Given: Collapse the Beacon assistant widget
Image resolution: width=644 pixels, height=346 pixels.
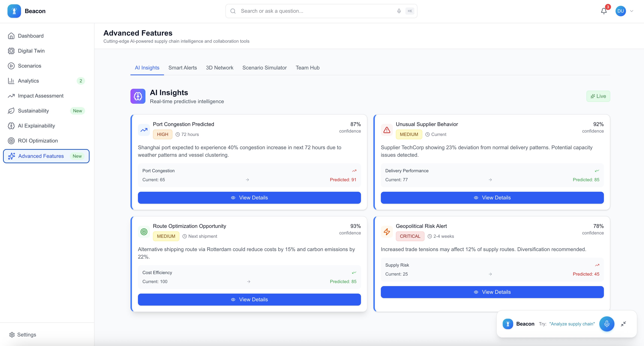Looking at the screenshot, I should (623, 324).
